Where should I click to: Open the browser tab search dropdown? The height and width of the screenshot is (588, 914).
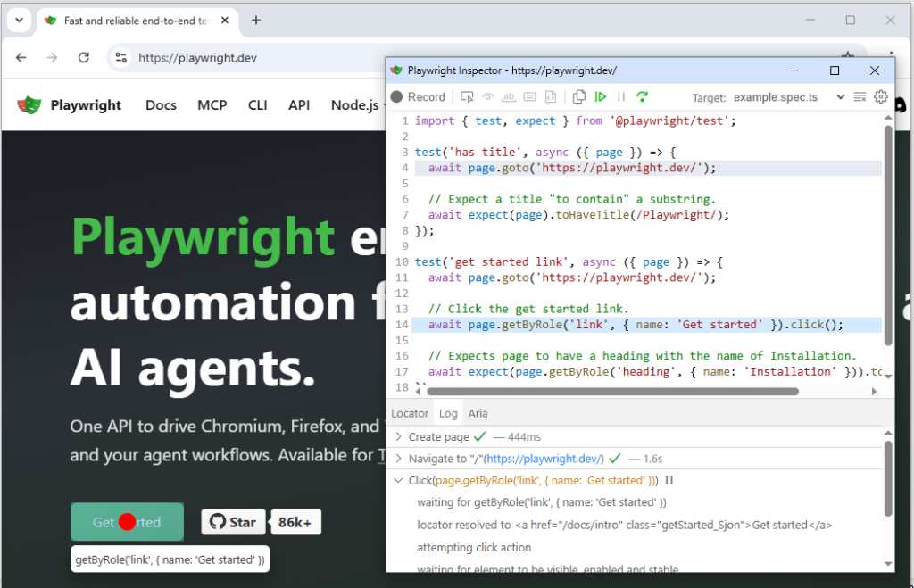point(20,21)
